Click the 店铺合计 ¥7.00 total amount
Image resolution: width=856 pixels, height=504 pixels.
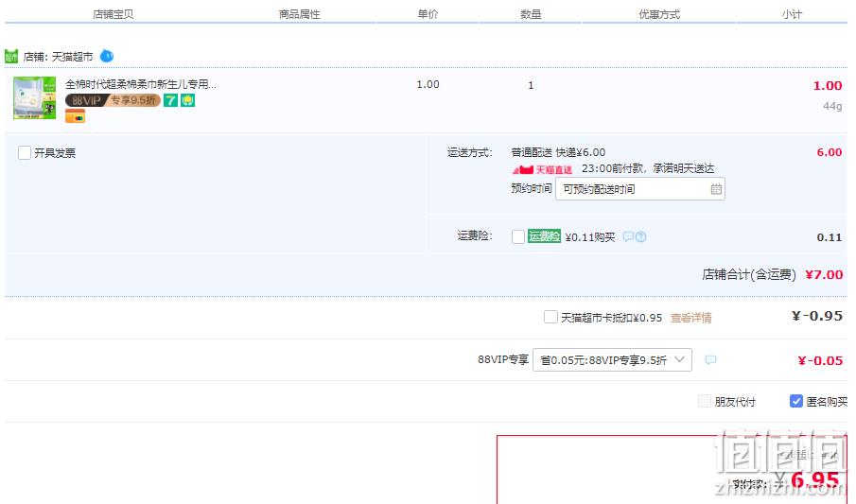point(825,274)
